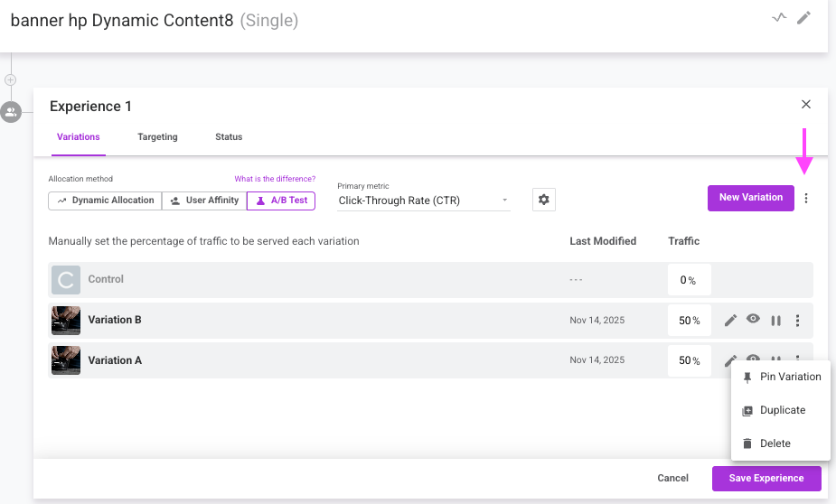Screen dimensions: 836x504
Task: Click the Variation B name
Action: click(115, 320)
